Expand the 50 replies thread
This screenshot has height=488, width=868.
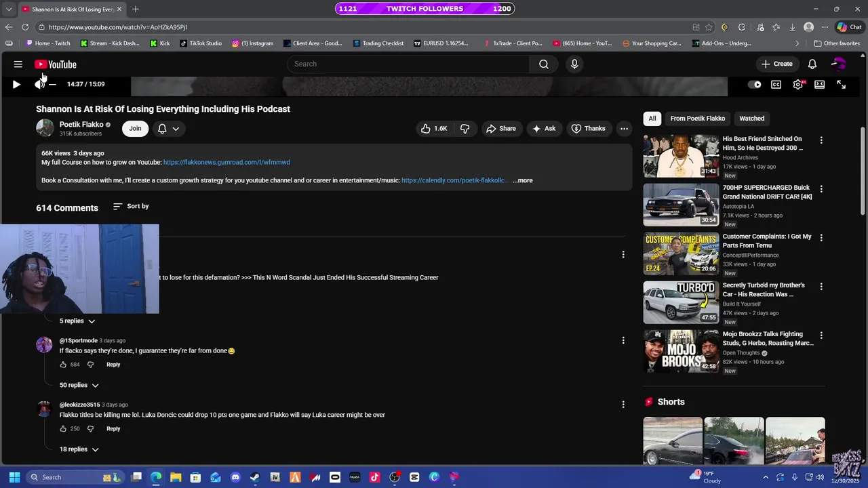pyautogui.click(x=79, y=385)
